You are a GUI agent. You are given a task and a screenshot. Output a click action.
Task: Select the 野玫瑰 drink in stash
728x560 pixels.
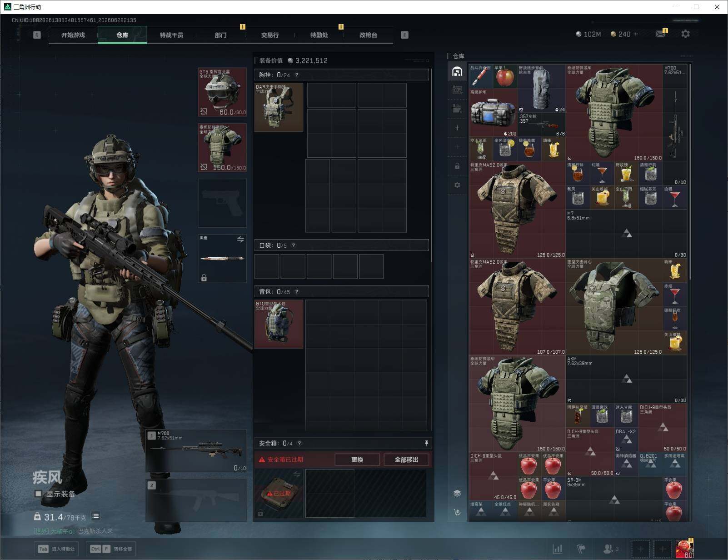click(x=626, y=173)
